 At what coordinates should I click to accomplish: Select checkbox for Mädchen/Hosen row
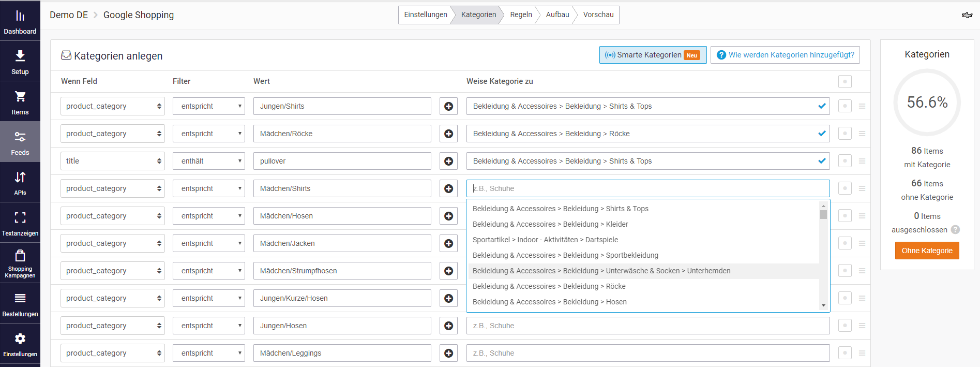click(x=845, y=216)
